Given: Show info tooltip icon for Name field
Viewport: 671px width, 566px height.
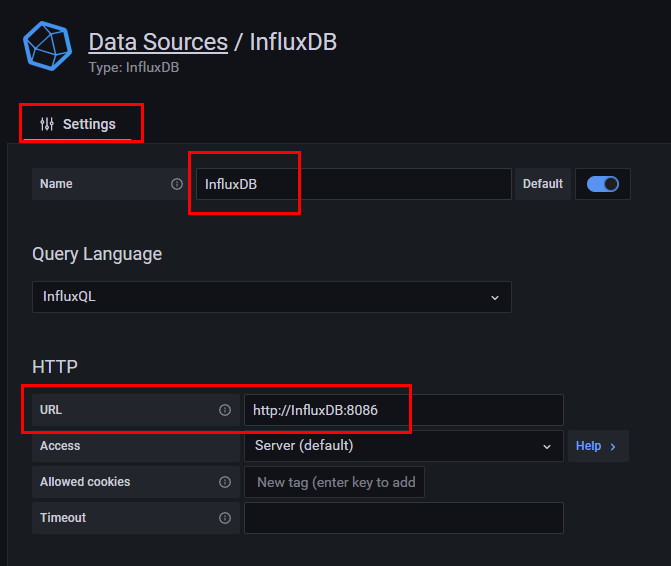Looking at the screenshot, I should click(x=177, y=184).
